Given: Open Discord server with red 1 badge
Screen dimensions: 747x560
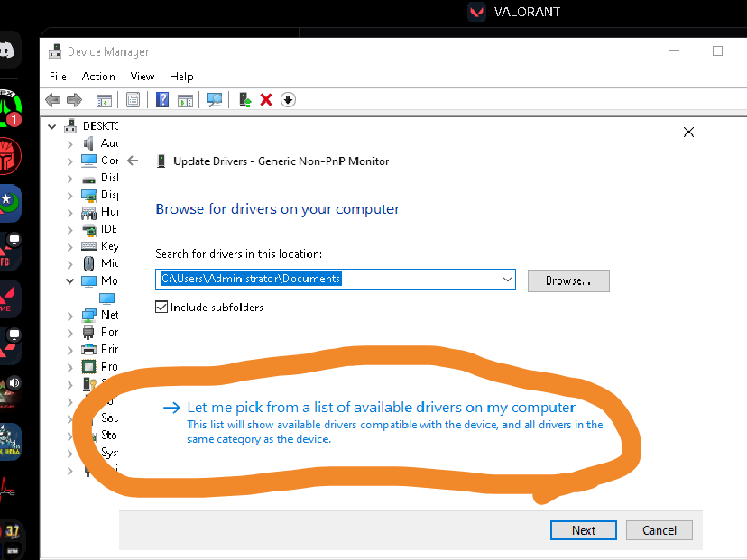Looking at the screenshot, I should click(10, 108).
